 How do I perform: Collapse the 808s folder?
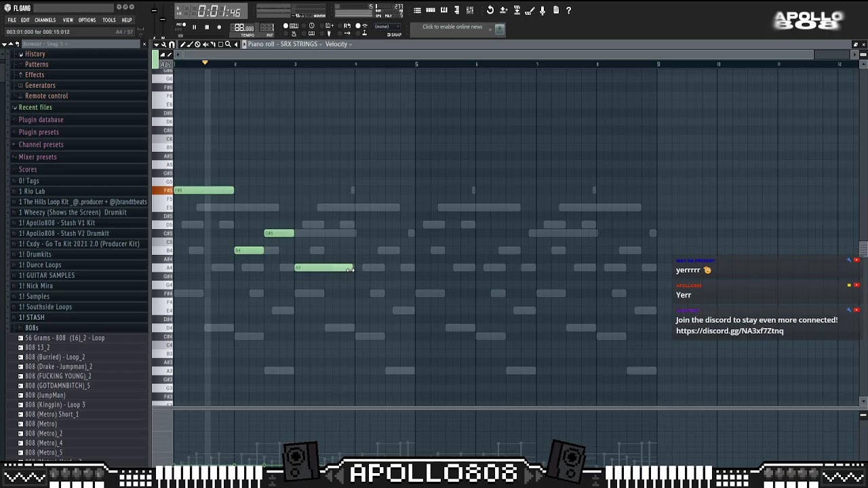tap(31, 328)
